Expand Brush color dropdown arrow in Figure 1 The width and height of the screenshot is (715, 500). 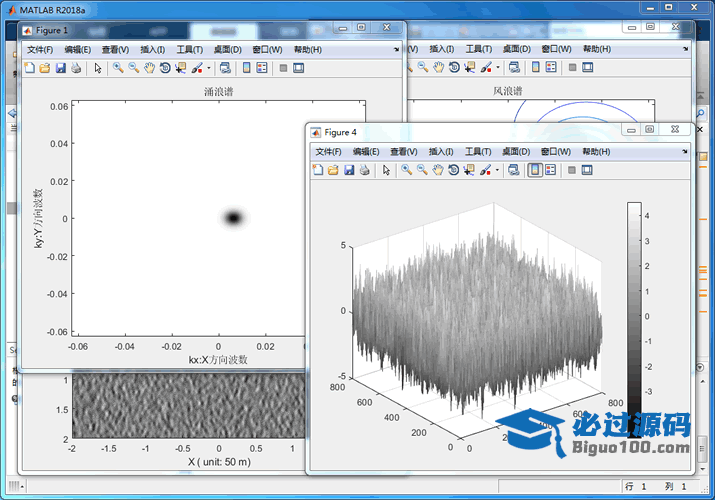[x=208, y=68]
